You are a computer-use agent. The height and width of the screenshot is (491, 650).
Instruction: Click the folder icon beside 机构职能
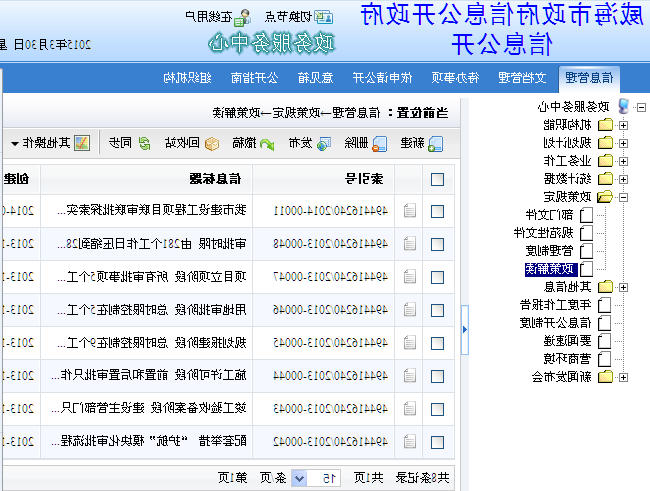click(x=605, y=124)
